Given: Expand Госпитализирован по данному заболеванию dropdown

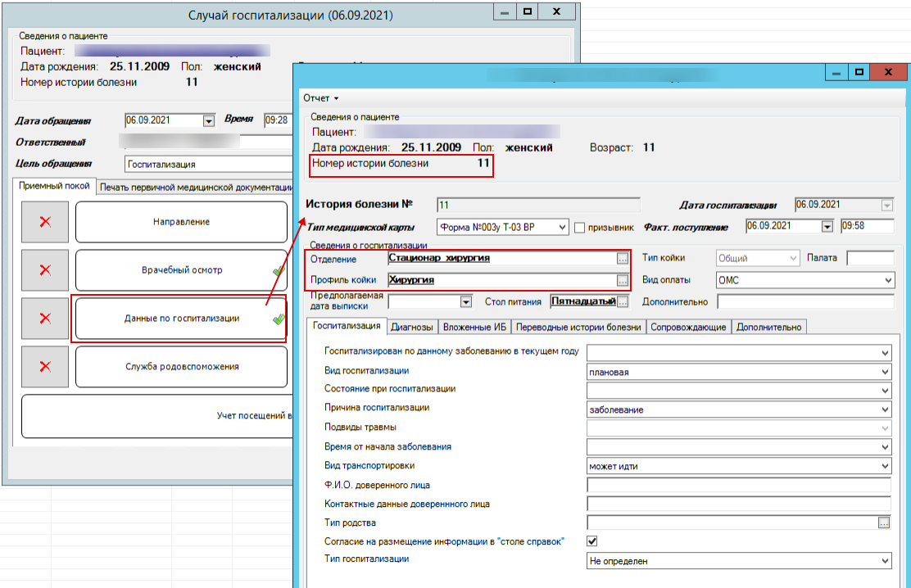Looking at the screenshot, I should pyautogui.click(x=885, y=353).
